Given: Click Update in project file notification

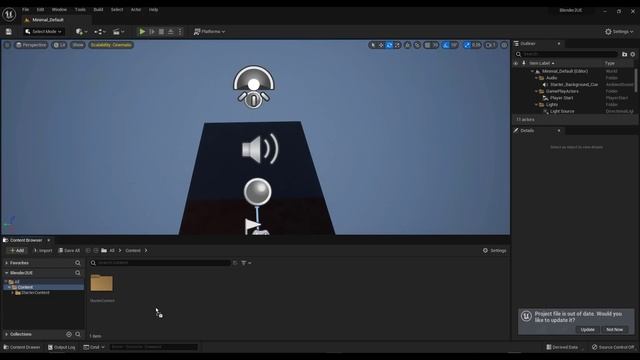Looking at the screenshot, I should coord(587,329).
